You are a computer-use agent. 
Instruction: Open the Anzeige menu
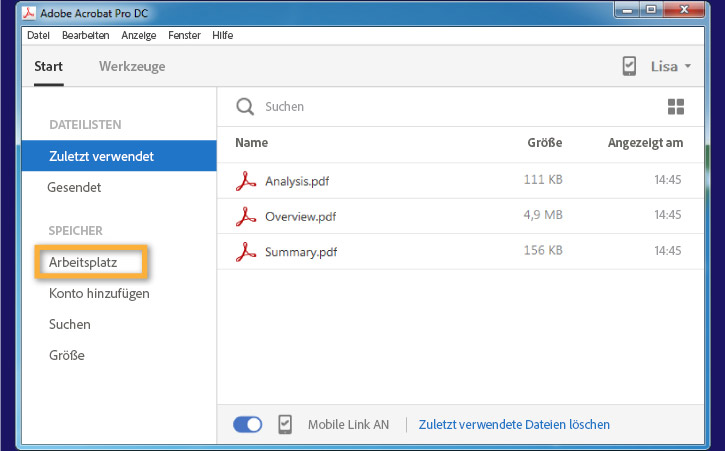point(139,35)
